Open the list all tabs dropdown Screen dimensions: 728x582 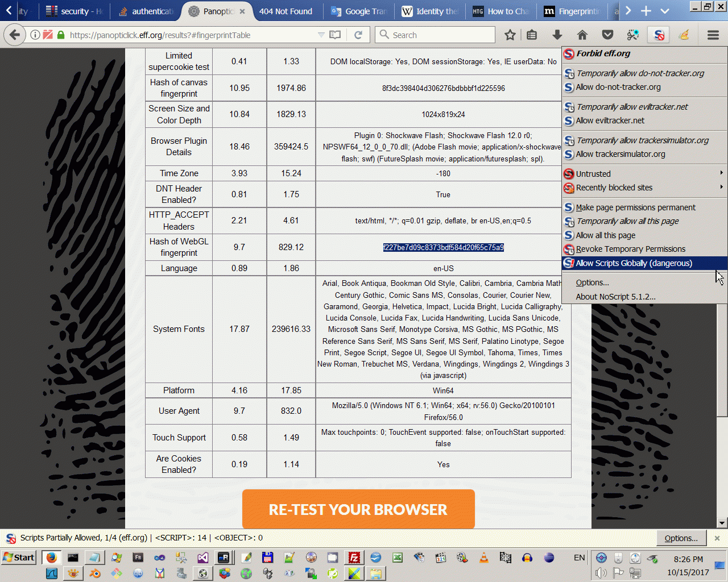pyautogui.click(x=665, y=11)
